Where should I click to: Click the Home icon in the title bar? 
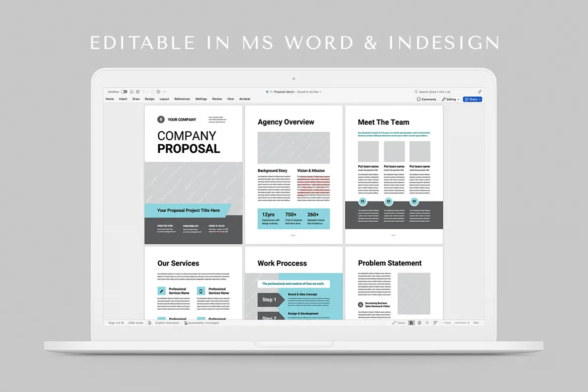pos(132,91)
